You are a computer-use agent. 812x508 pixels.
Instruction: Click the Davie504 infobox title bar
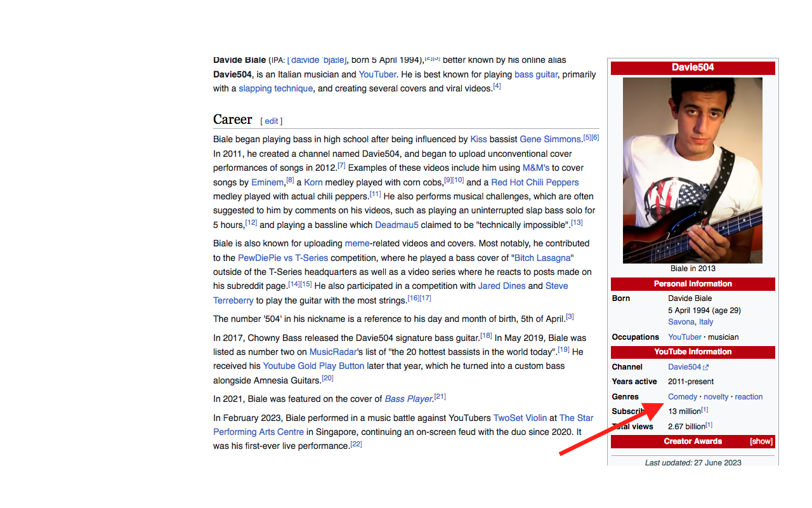click(x=693, y=68)
